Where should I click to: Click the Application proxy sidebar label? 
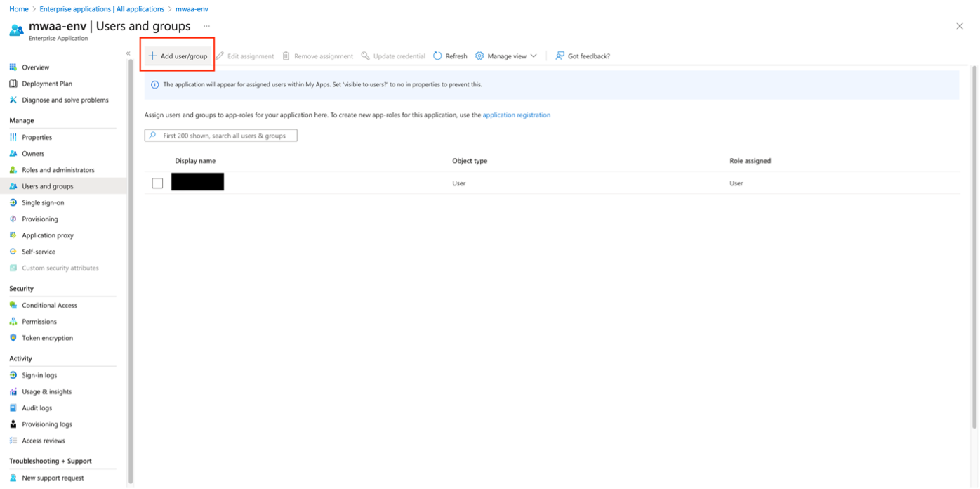(x=48, y=235)
